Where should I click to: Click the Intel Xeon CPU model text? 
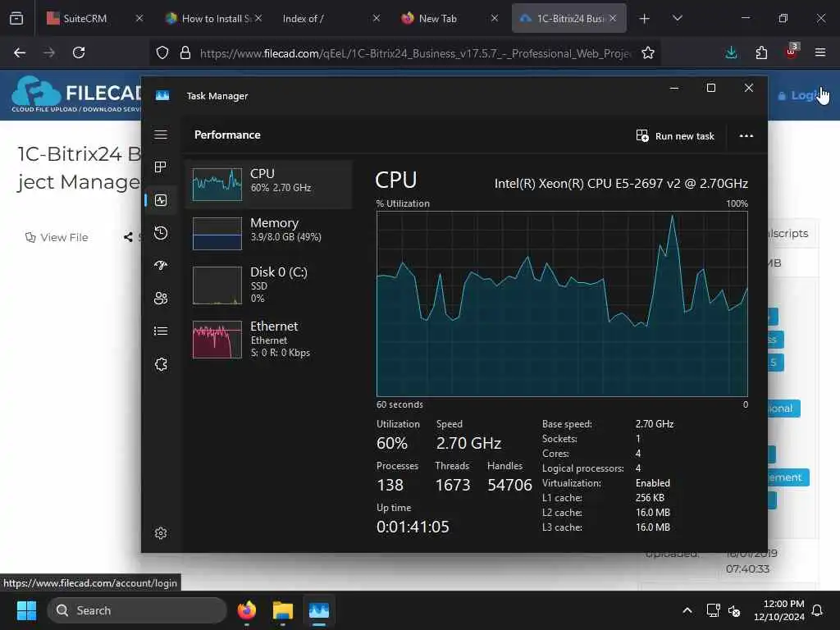coord(621,184)
